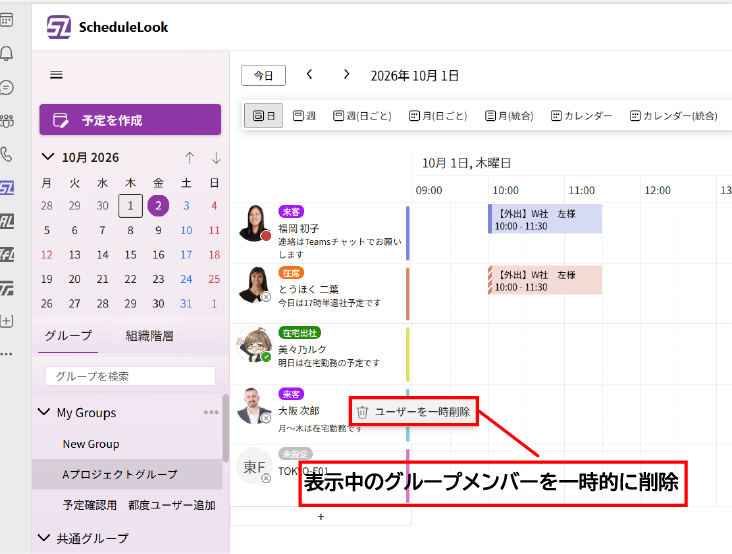Open the activity bell icon in left rail
Viewport: 732px width, 554px height.
(x=6, y=54)
